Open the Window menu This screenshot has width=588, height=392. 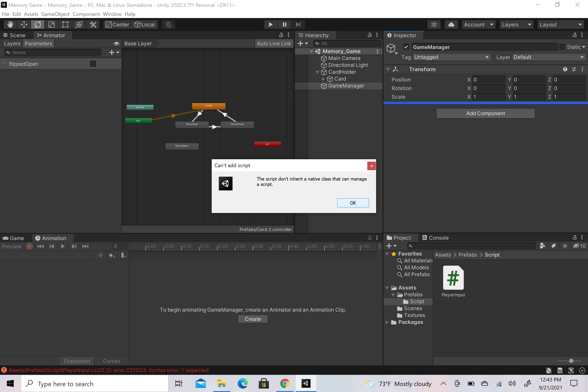[x=112, y=14]
